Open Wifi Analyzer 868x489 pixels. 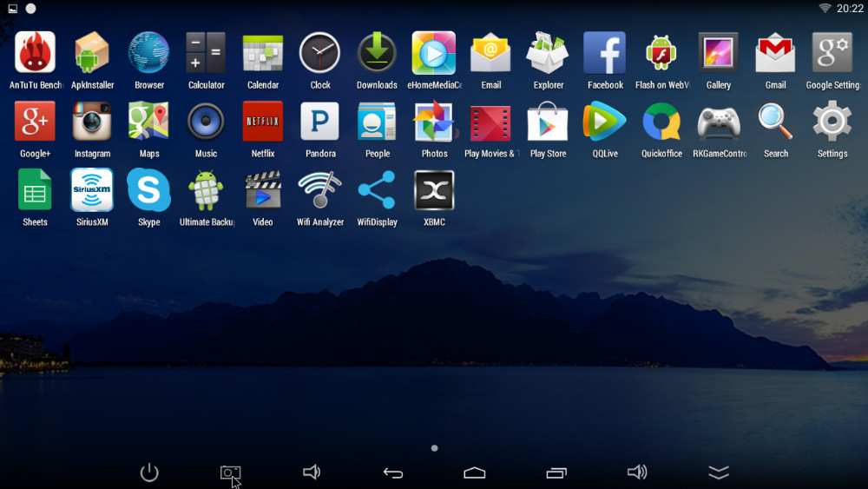tap(320, 190)
